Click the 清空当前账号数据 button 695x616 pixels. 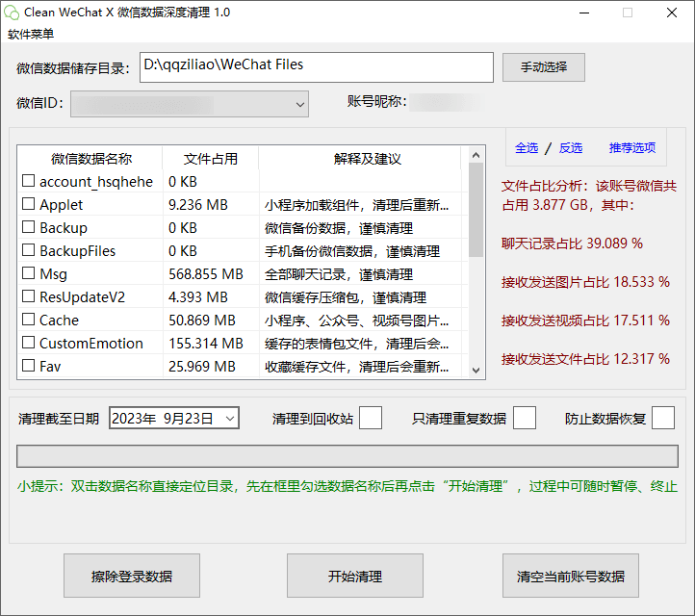[571, 577]
